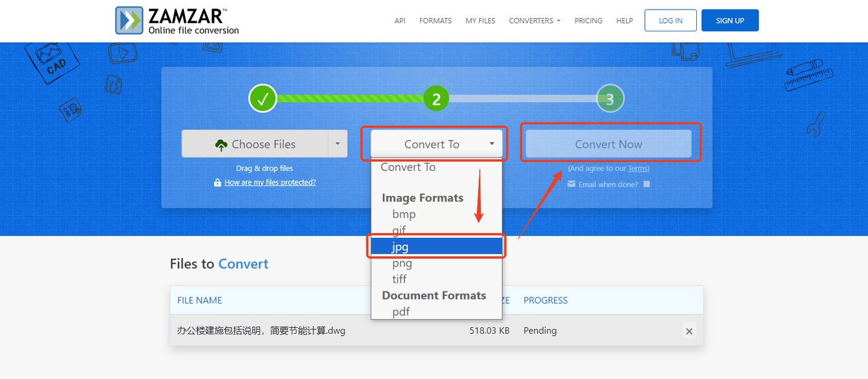Viewport: 868px width, 379px height.
Task: Click the step 2 circle indicator
Action: (436, 98)
